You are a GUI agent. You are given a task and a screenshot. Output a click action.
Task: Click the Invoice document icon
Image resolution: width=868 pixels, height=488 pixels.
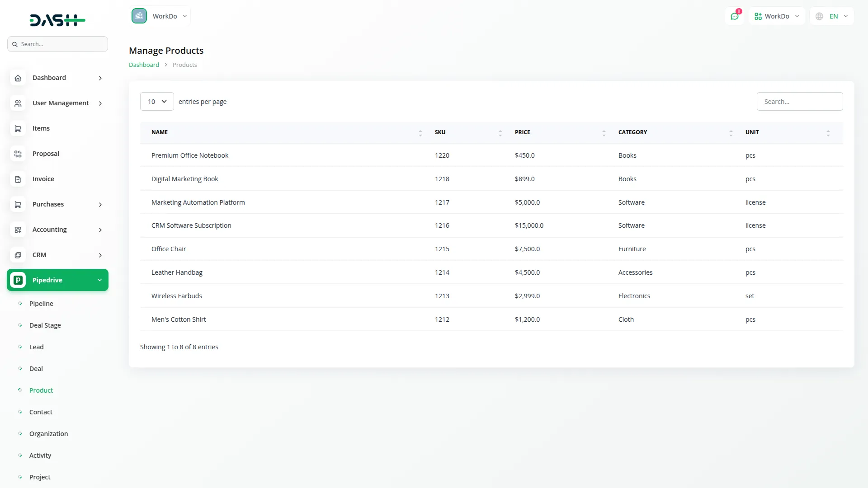click(x=18, y=179)
